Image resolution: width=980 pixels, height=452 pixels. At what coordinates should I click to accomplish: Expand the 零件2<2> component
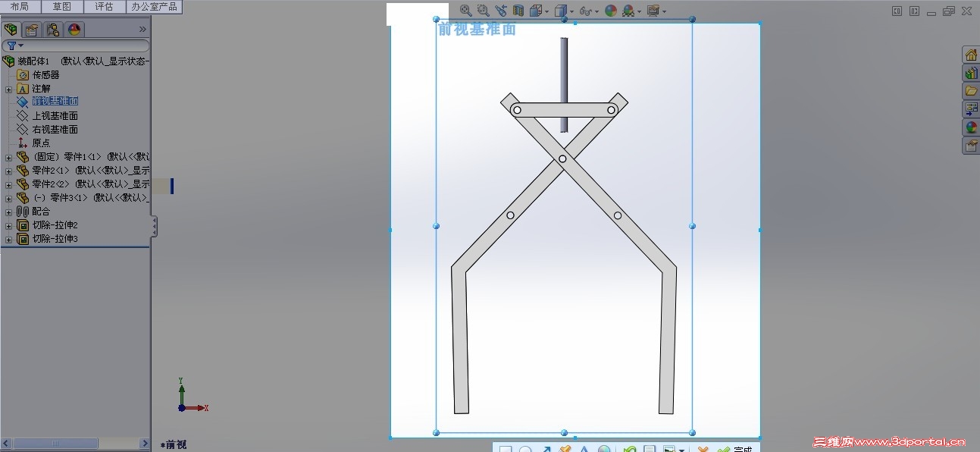coord(9,184)
